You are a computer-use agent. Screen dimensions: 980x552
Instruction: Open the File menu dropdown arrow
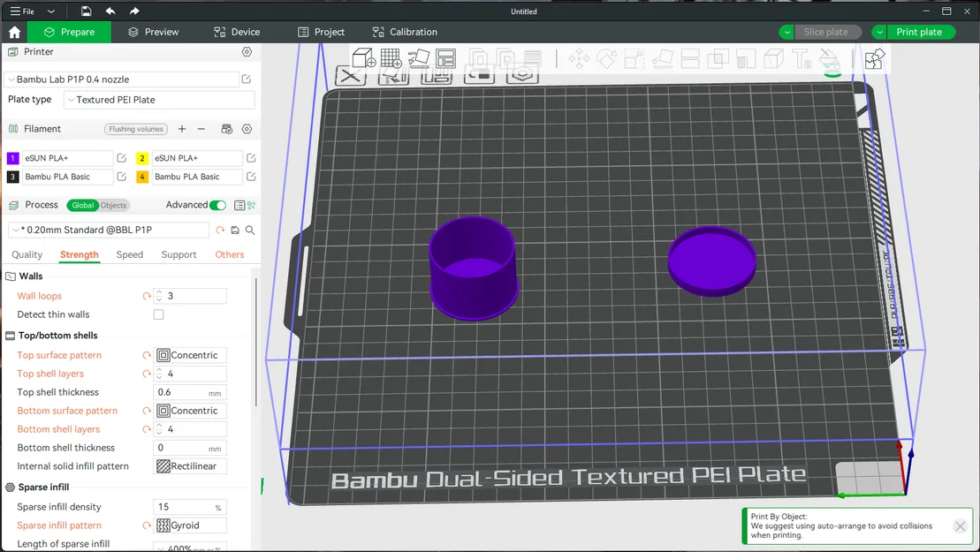pyautogui.click(x=51, y=11)
